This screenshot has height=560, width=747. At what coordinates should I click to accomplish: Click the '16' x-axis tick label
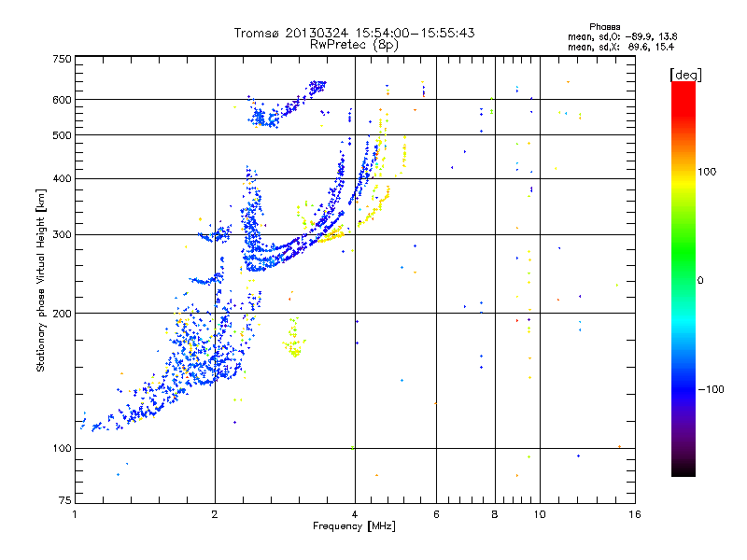[x=635, y=514]
